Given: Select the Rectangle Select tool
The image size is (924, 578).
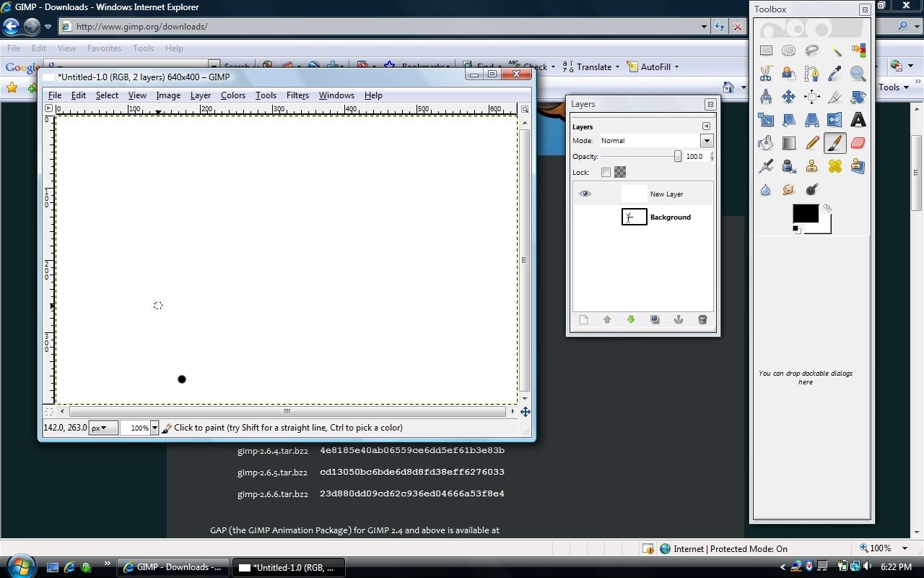Looking at the screenshot, I should 766,51.
